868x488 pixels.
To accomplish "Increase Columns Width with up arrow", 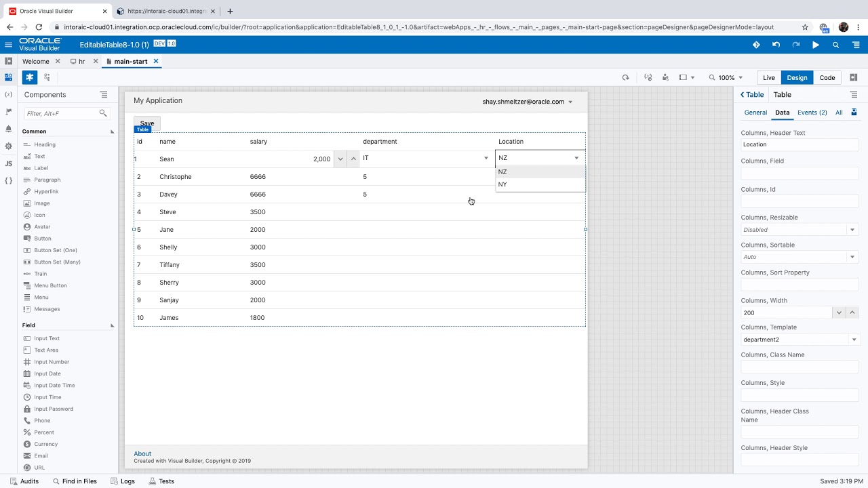I will point(852,312).
